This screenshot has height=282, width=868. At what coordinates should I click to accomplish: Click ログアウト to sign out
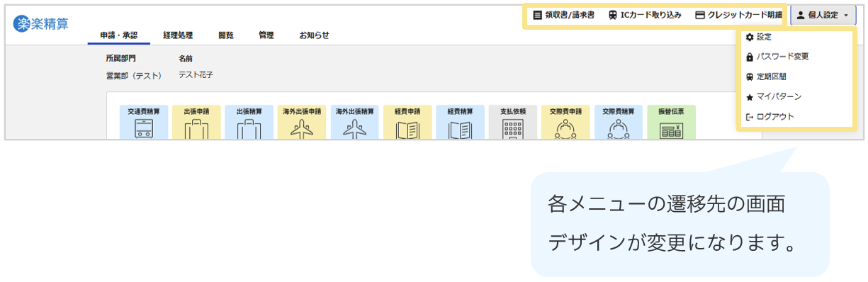pos(770,117)
